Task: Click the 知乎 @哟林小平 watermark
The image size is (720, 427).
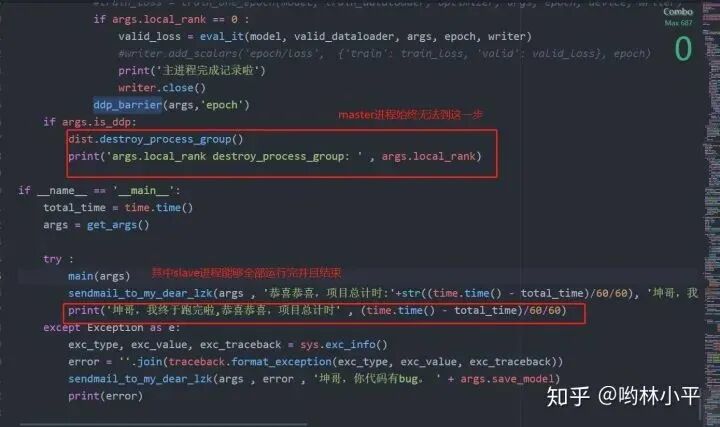Action: click(x=623, y=396)
